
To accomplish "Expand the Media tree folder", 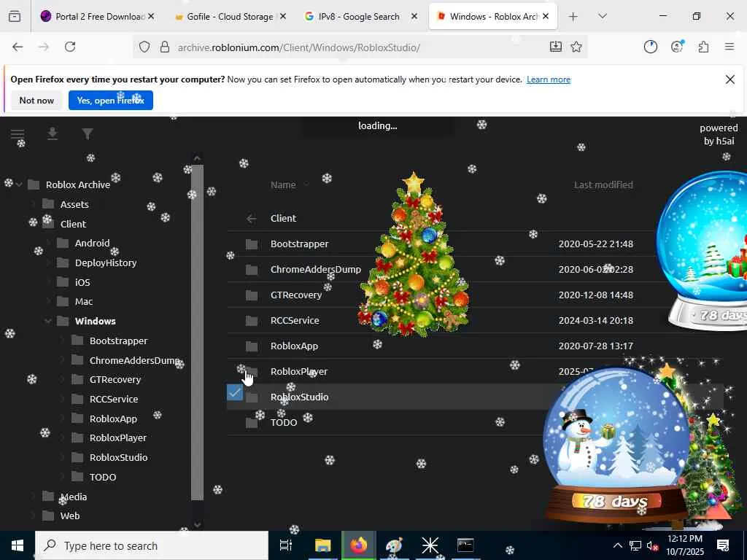I will 34,497.
